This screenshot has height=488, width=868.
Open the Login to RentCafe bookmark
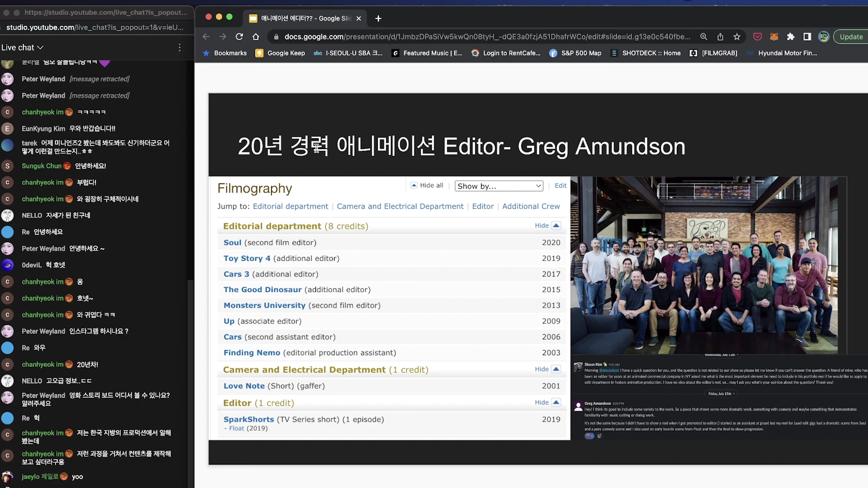tap(506, 53)
